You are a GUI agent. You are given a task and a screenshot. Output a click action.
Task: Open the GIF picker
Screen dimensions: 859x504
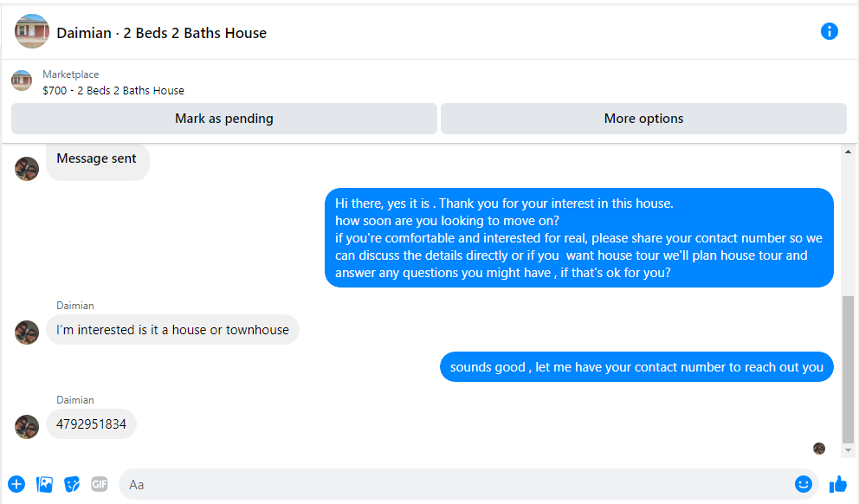pos(100,484)
